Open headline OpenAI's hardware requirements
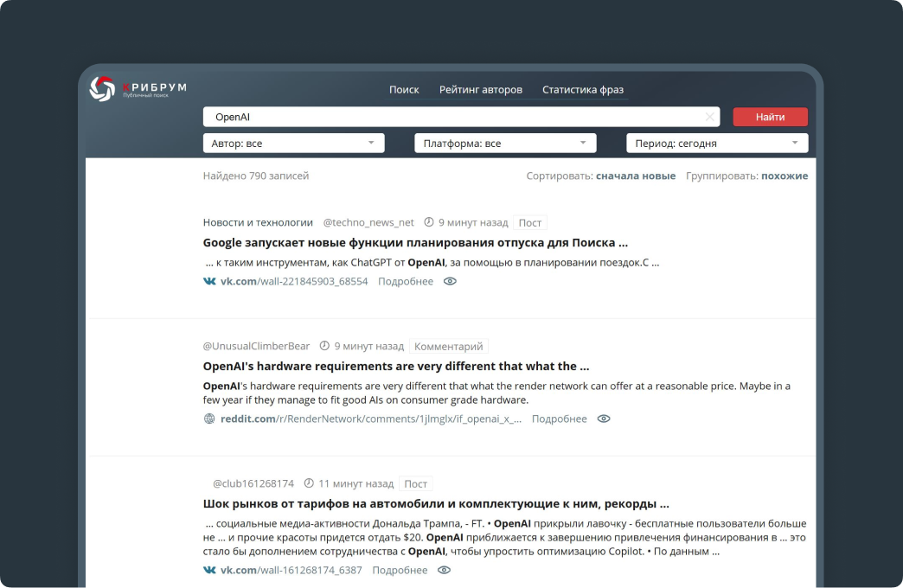The width and height of the screenshot is (903, 588). [x=396, y=367]
